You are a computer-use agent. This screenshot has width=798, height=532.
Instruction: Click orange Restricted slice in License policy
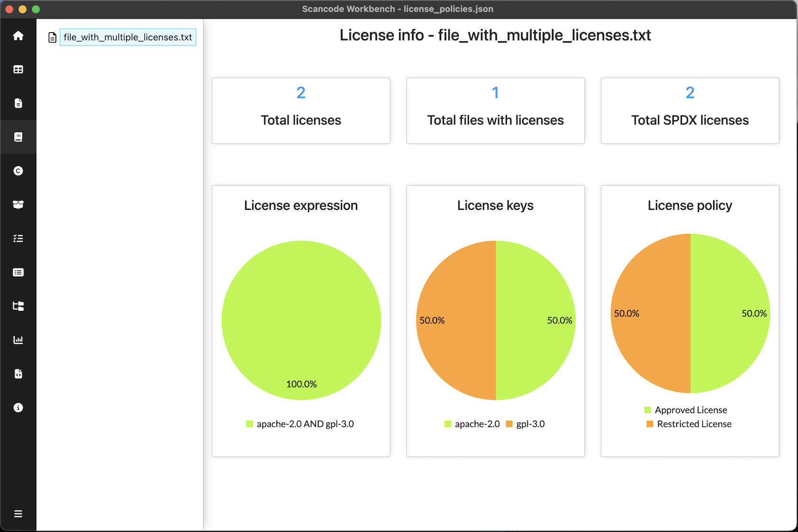(x=651, y=313)
